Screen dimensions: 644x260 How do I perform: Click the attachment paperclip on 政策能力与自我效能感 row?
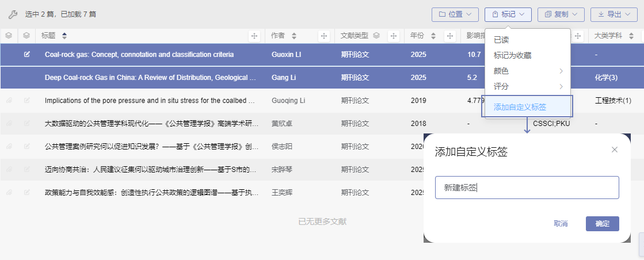point(9,192)
